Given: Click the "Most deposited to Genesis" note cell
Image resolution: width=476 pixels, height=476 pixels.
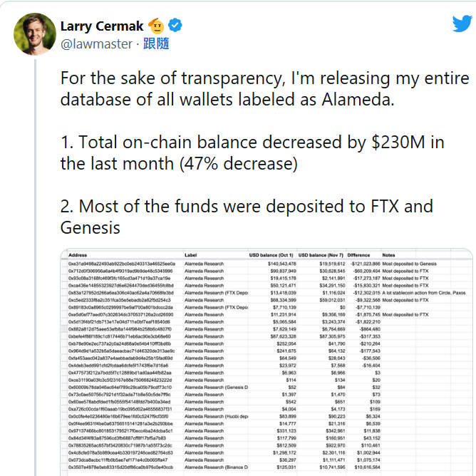Looking at the screenshot, I should (416, 263).
